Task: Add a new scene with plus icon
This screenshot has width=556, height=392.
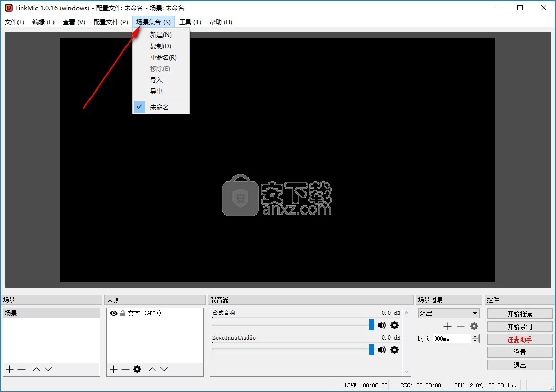Action: [10, 369]
